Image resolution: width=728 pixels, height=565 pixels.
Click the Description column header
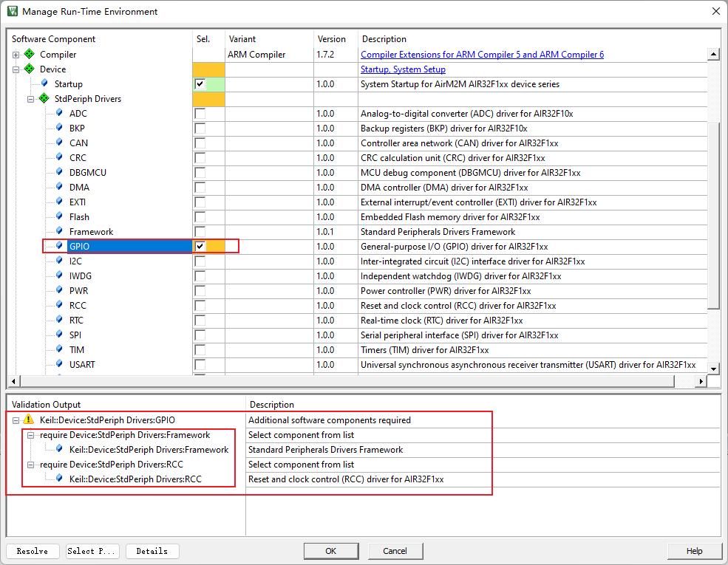[x=384, y=39]
